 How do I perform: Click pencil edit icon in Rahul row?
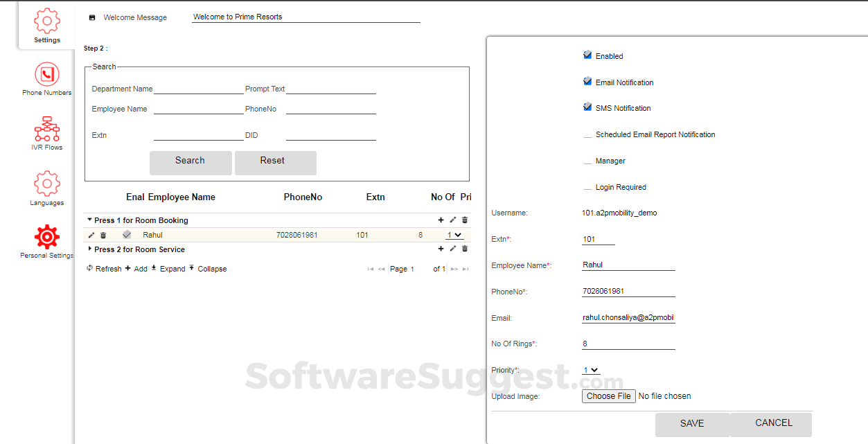tap(91, 236)
